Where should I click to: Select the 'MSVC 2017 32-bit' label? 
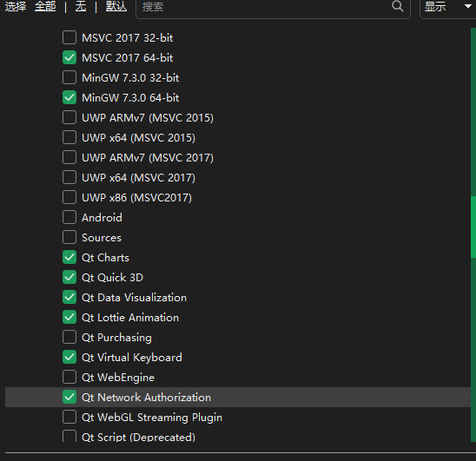coord(127,38)
